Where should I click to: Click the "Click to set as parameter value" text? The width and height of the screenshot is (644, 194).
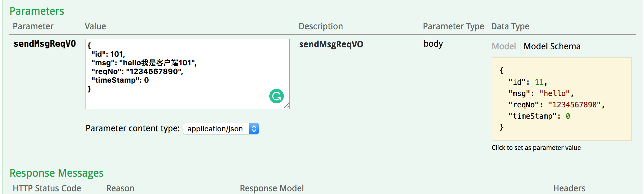click(x=536, y=148)
